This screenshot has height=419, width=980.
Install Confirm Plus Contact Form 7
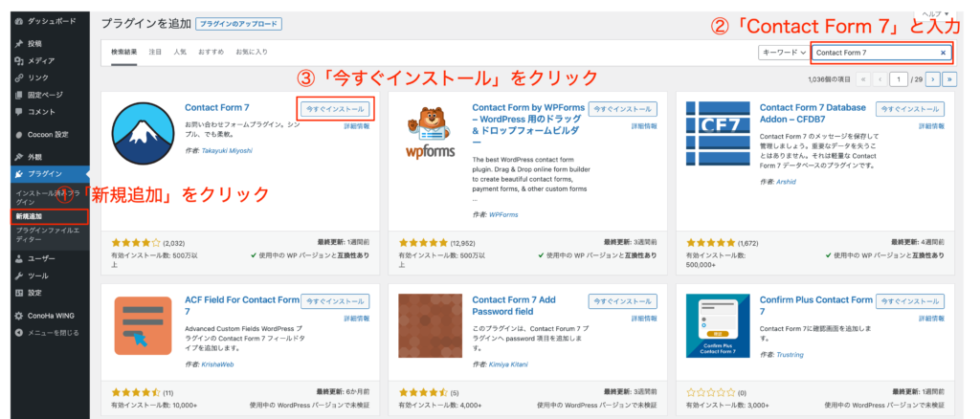click(x=910, y=301)
